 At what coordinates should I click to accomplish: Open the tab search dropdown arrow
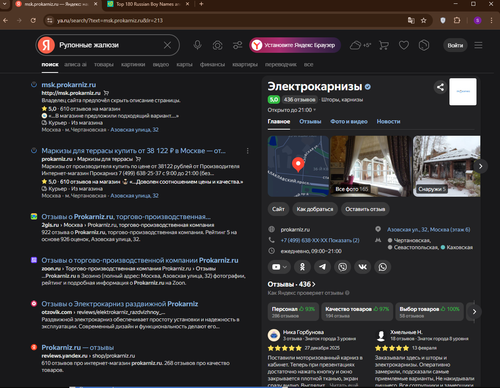click(x=5, y=4)
